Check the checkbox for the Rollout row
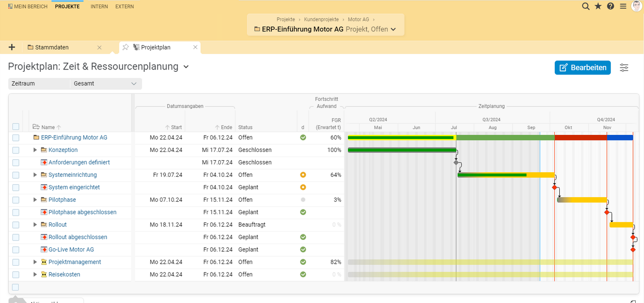644x303 pixels. point(16,224)
